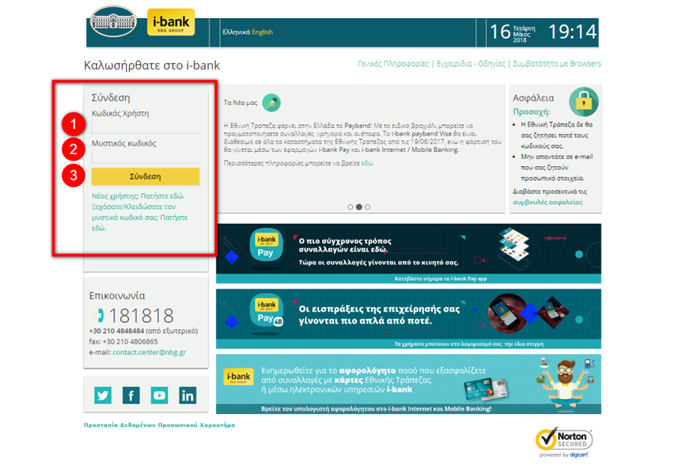Show the first news carousel slide
Viewport: 685px width, 467px height.
coord(350,207)
